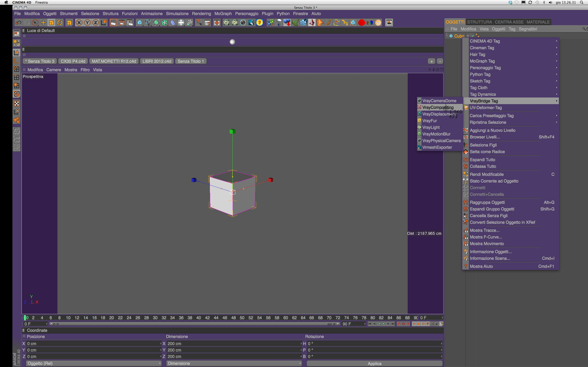The image size is (588, 367).
Task: Select the Move tool in top toolbar
Action: pos(43,22)
